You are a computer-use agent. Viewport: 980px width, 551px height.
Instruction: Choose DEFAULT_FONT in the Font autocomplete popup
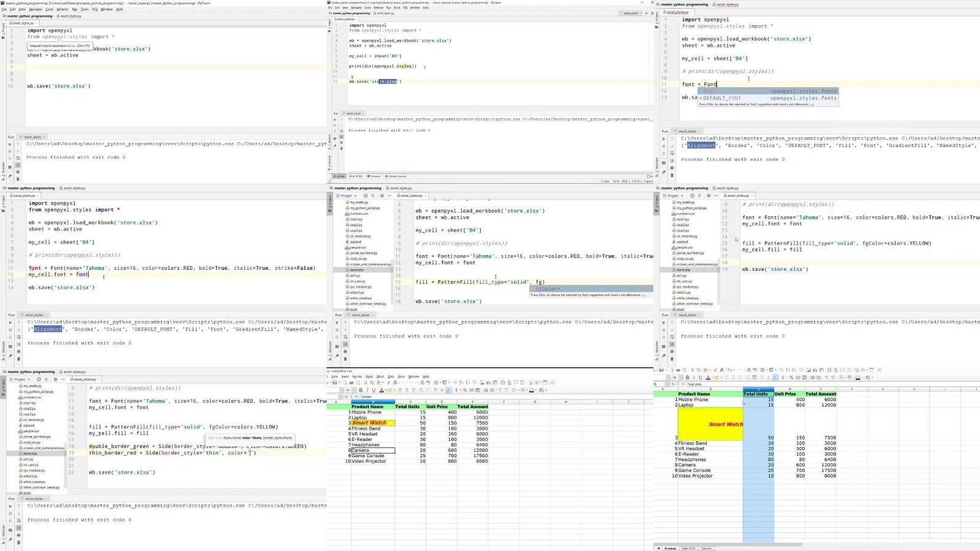[x=768, y=98]
